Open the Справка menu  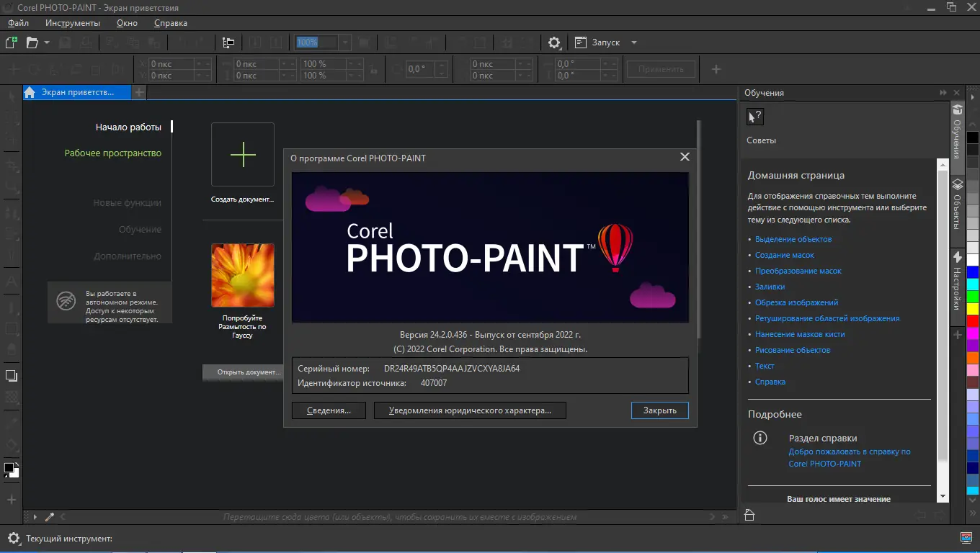(171, 23)
